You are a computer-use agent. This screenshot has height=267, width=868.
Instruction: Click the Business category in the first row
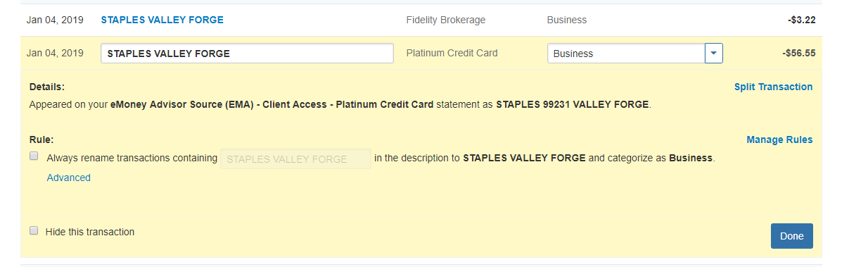point(567,20)
